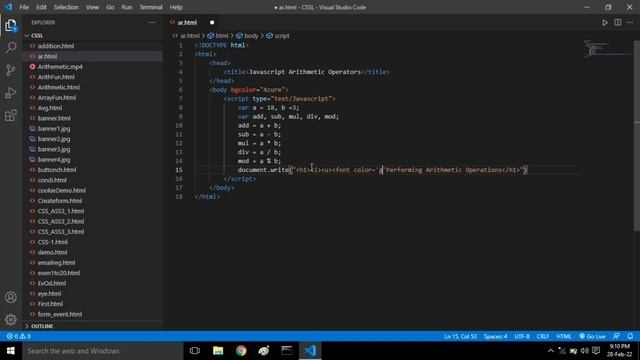Image resolution: width=640 pixels, height=360 pixels.
Task: Open notifications bell in status bar
Action: pos(630,336)
